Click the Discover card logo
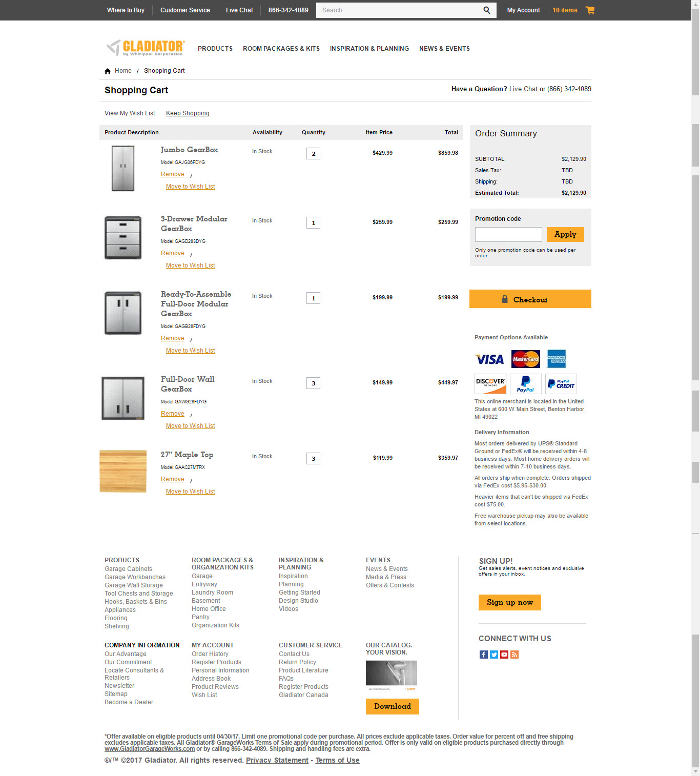Screen dimensions: 700x776 490,384
